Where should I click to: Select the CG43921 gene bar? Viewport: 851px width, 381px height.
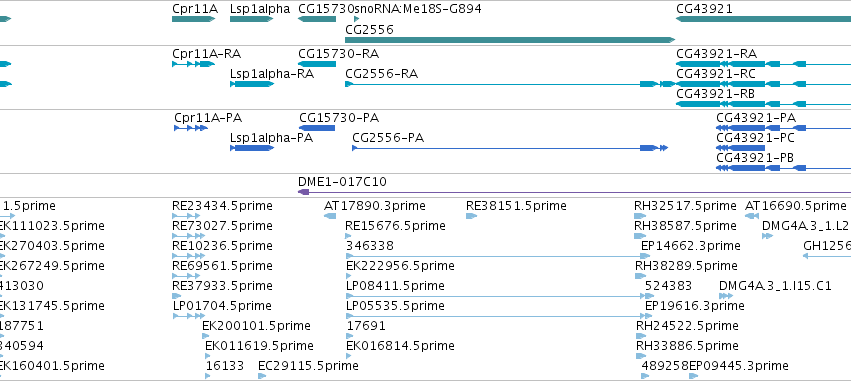click(763, 19)
